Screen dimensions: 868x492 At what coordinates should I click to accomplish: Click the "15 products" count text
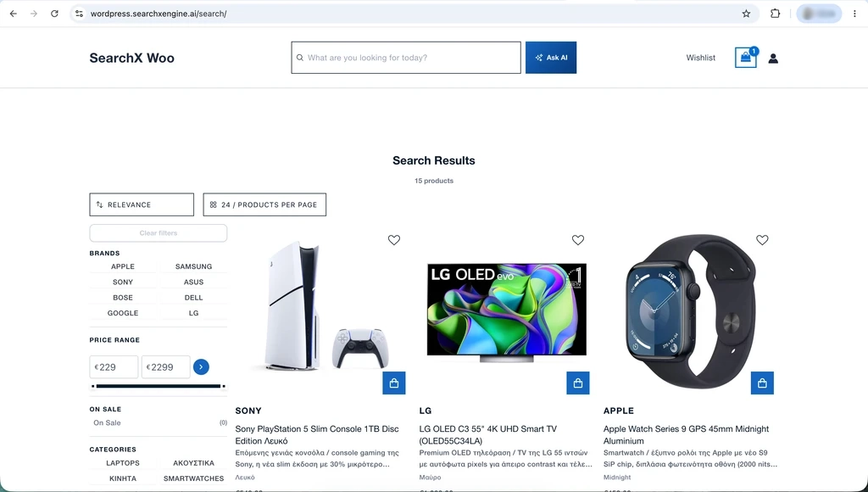[x=434, y=181]
